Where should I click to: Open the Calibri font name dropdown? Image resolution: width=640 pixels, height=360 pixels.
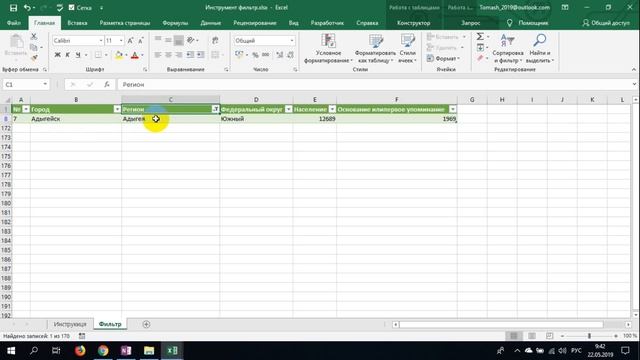(101, 40)
